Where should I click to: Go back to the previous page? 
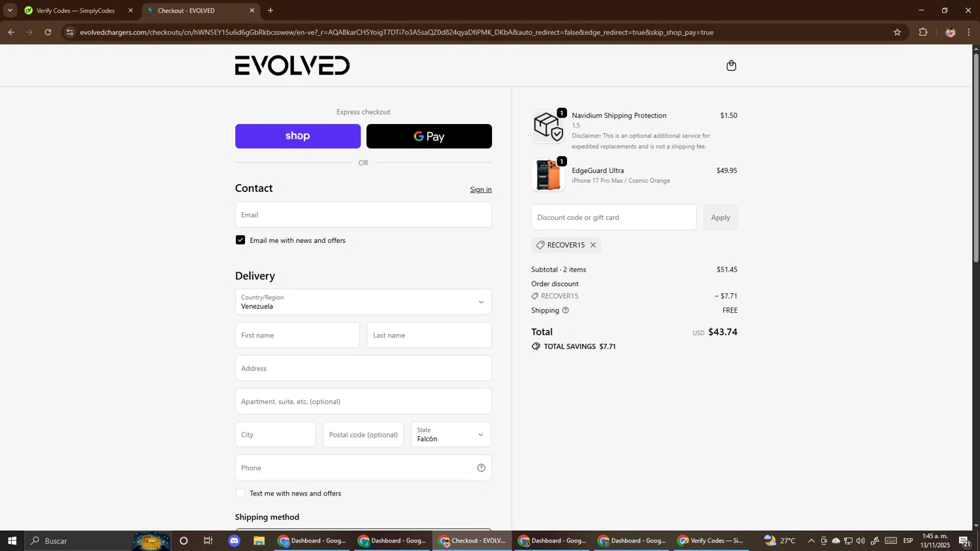pos(10,32)
